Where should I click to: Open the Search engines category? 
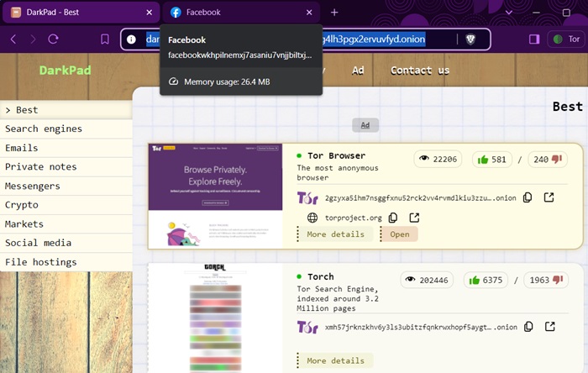coord(66,129)
